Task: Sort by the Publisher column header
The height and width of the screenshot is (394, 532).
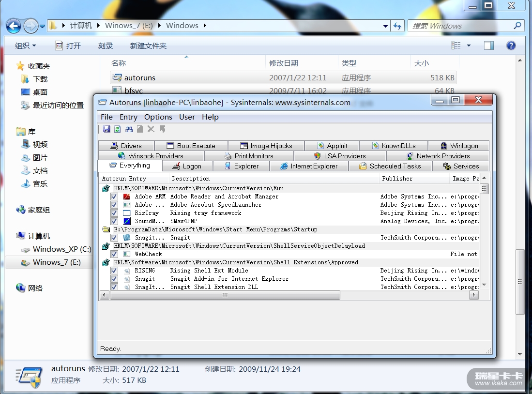Action: pyautogui.click(x=413, y=179)
